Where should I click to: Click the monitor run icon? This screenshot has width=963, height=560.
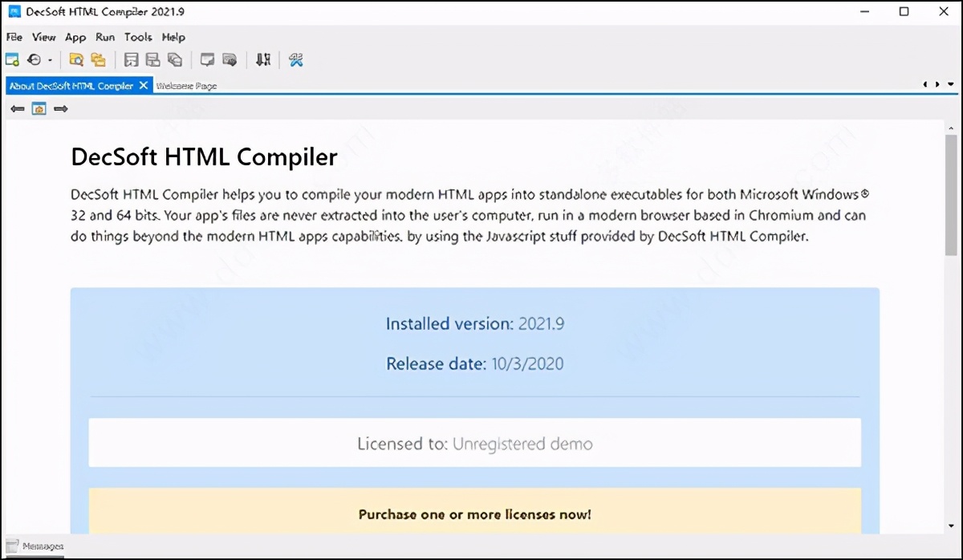(208, 59)
